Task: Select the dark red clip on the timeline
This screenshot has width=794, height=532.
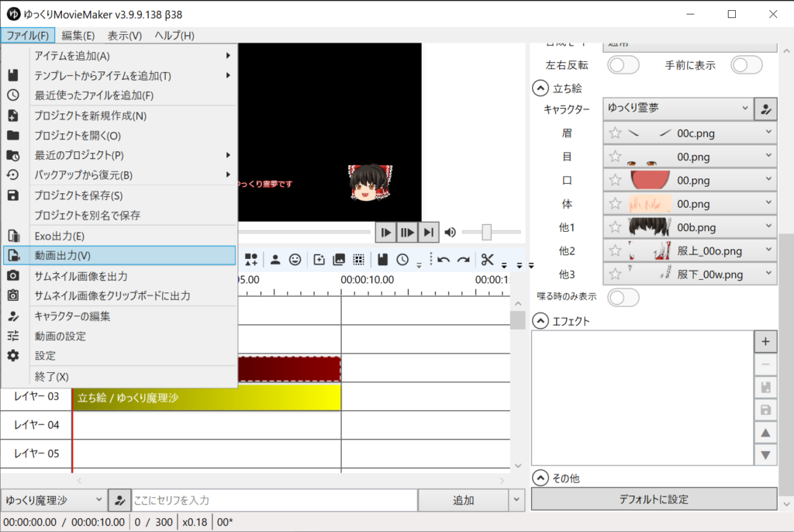Action: click(289, 369)
